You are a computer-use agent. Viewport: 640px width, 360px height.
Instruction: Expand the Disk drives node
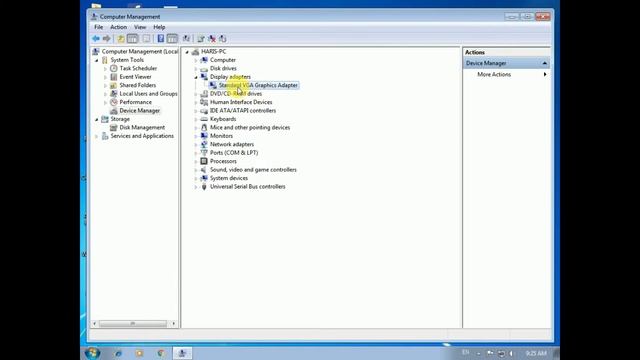click(196, 69)
